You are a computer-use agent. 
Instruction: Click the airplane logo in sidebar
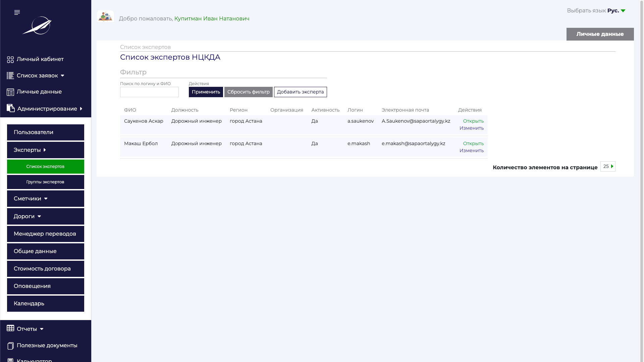point(37,26)
